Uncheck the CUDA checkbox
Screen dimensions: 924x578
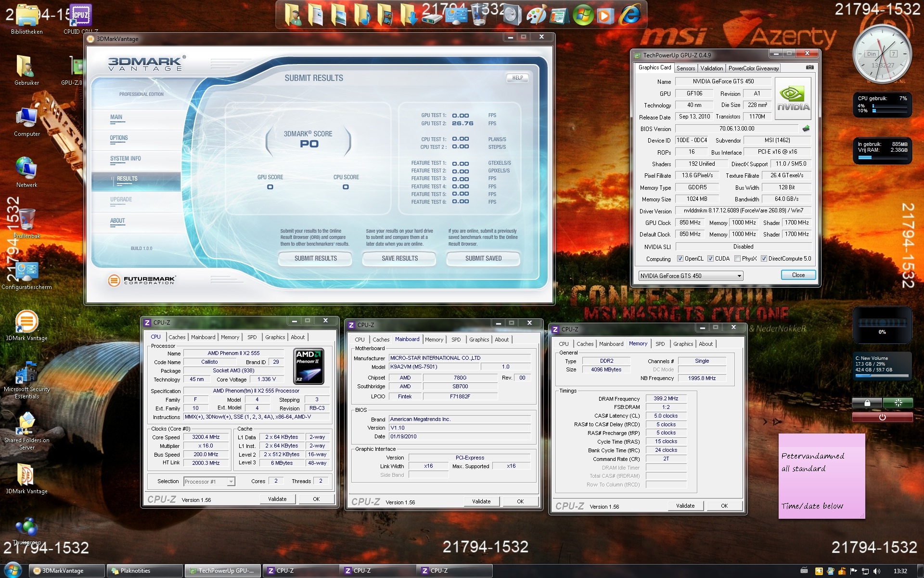coord(710,259)
